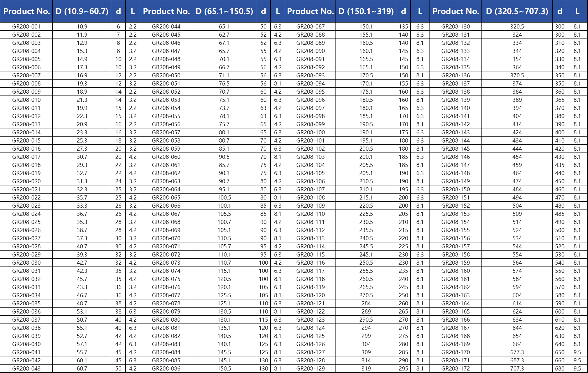588x373 pixels.
Task: Click product number GR208-115
Action: [310, 255]
